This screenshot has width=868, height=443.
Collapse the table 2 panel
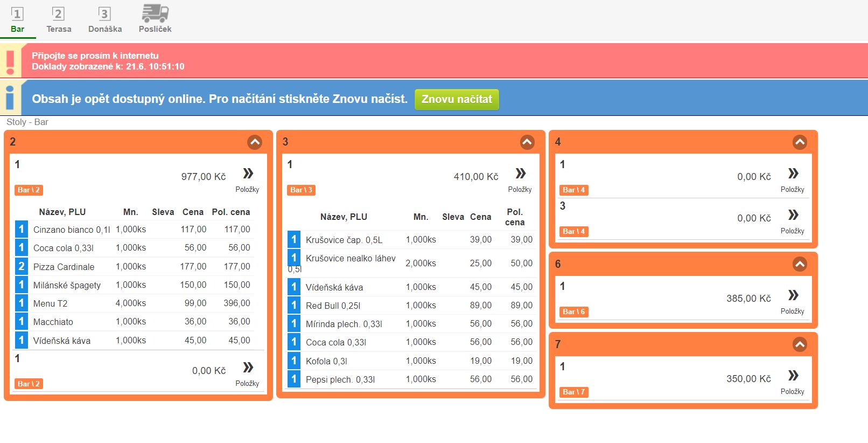point(255,142)
